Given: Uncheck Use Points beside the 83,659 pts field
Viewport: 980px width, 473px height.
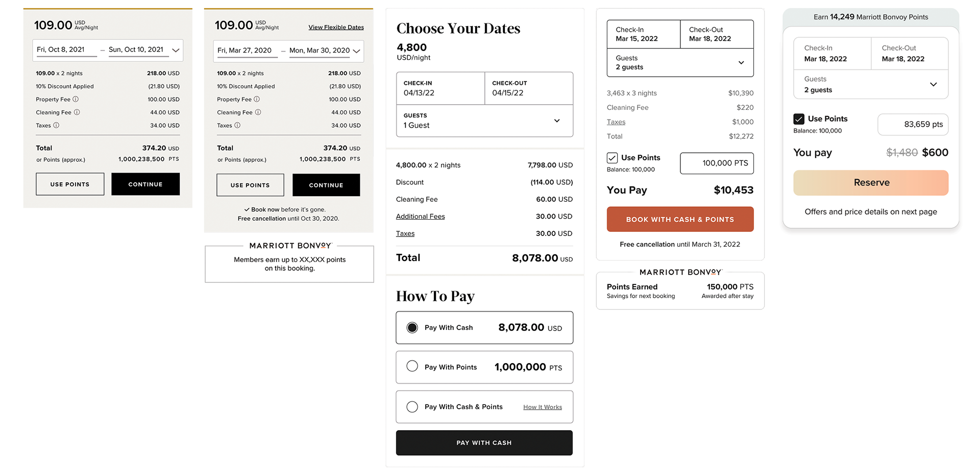Looking at the screenshot, I should coord(799,119).
